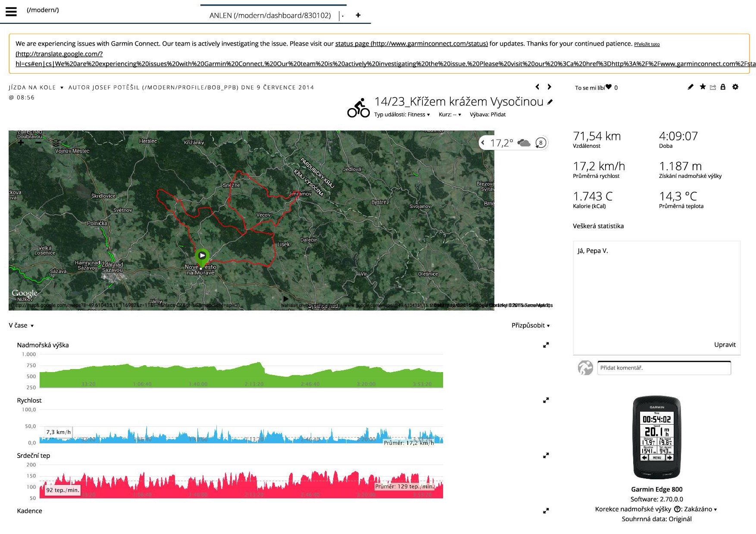Go to previous activity with left arrow

coord(537,87)
